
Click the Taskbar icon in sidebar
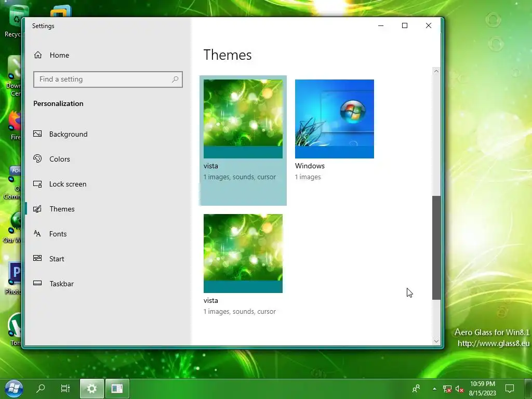point(37,283)
